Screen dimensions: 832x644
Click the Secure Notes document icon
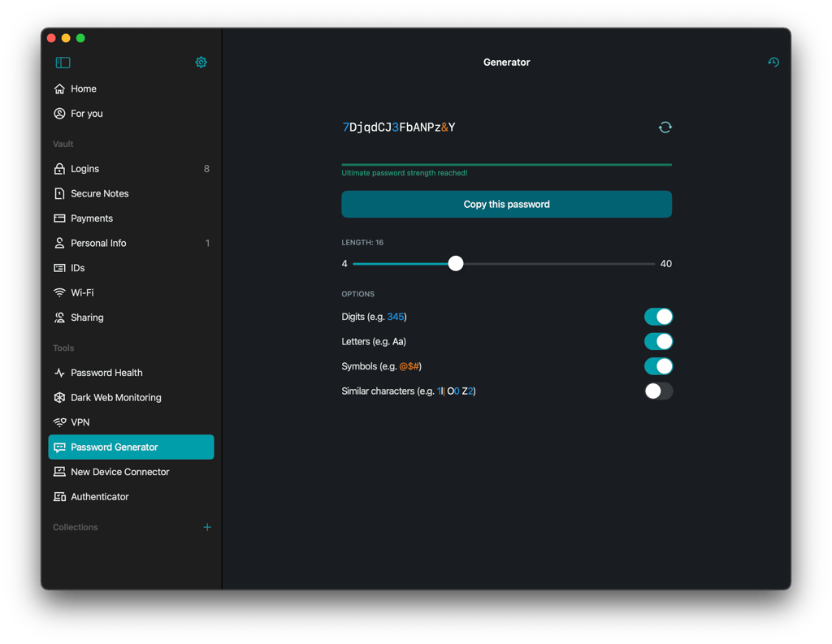coord(59,193)
